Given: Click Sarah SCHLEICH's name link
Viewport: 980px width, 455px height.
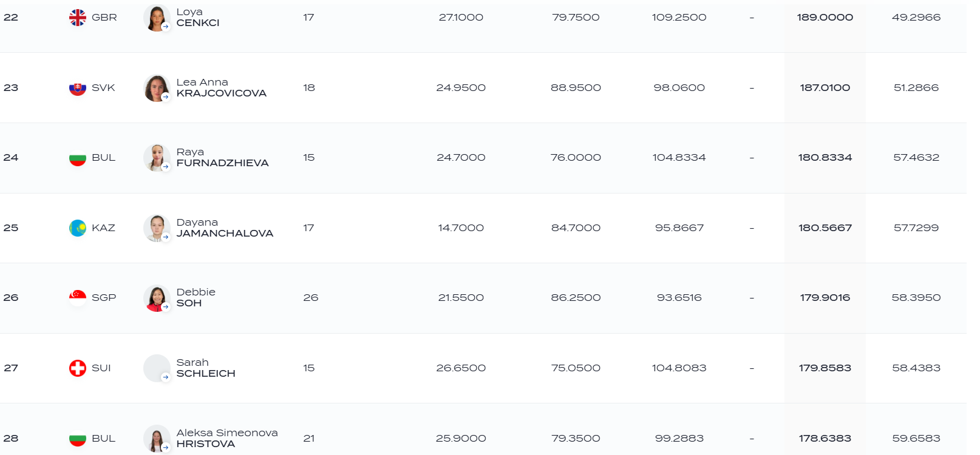Looking at the screenshot, I should coord(206,368).
